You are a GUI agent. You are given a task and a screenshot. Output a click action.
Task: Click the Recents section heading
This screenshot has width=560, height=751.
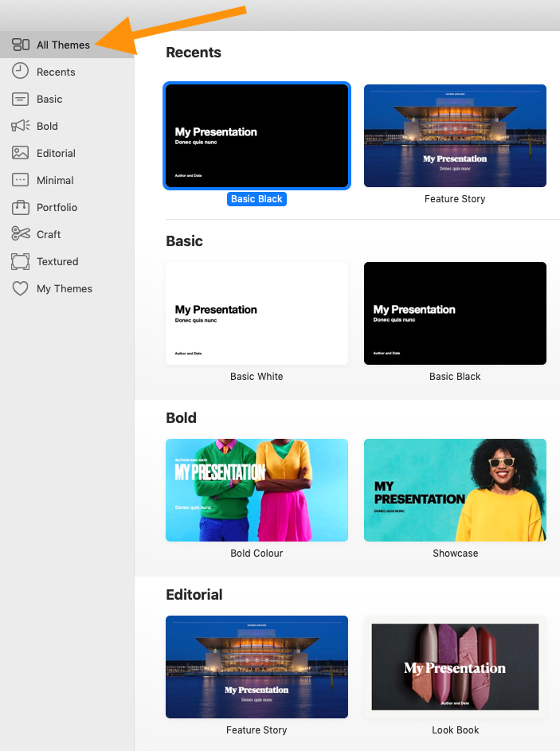pyautogui.click(x=194, y=53)
